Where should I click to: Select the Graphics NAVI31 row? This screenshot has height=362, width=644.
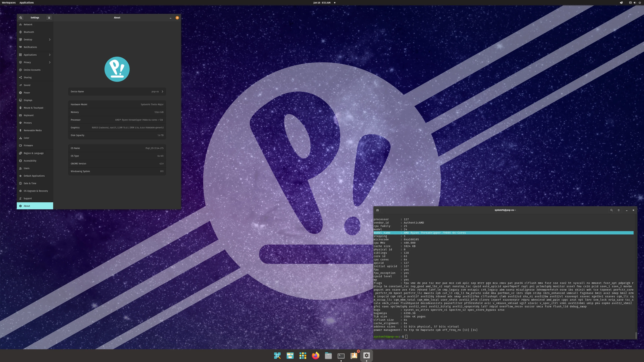click(x=117, y=128)
